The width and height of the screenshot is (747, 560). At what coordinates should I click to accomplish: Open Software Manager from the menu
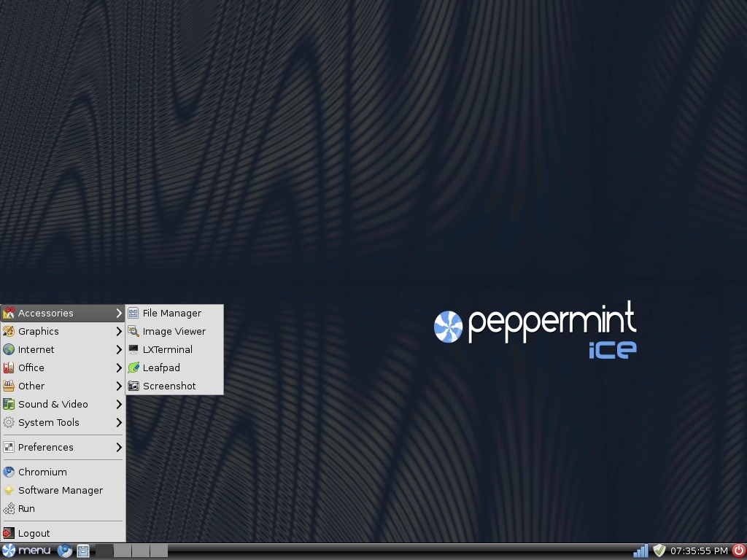63,490
